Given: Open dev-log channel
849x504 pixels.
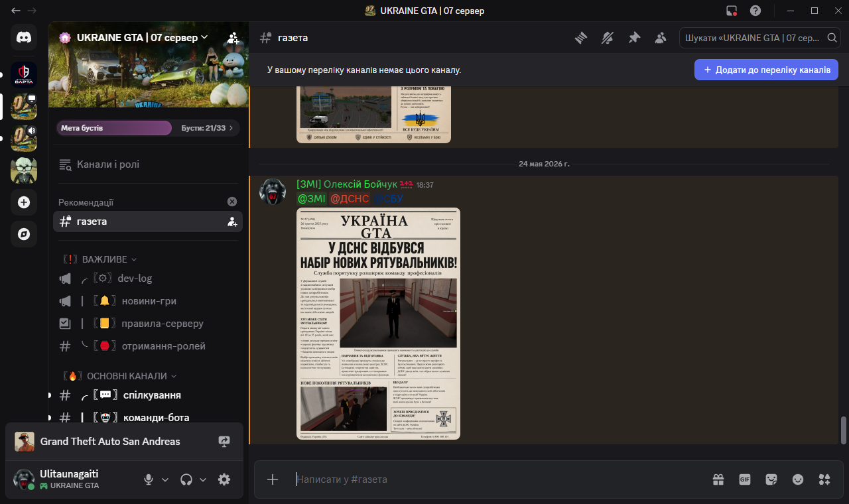Looking at the screenshot, I should pos(147,279).
